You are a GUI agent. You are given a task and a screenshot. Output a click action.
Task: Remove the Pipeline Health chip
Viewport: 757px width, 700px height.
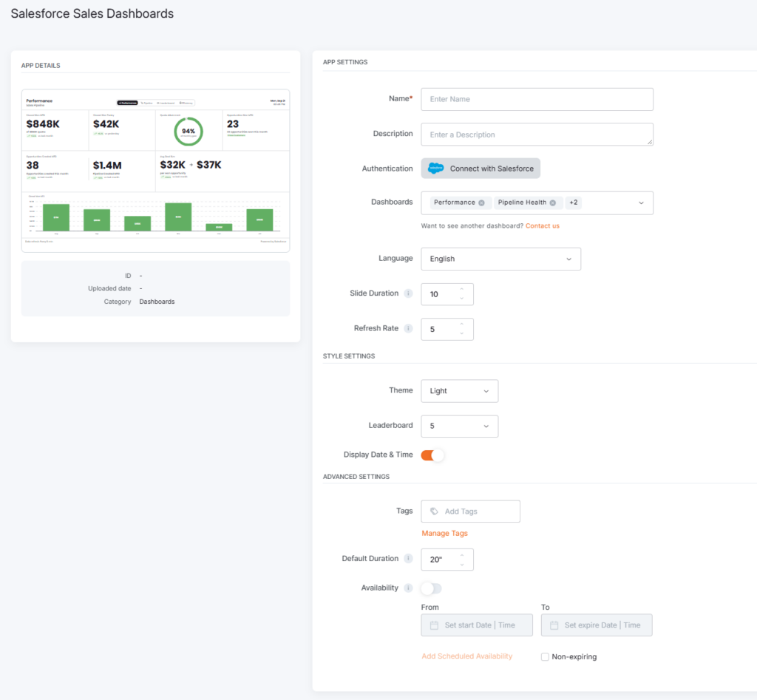[x=553, y=203]
